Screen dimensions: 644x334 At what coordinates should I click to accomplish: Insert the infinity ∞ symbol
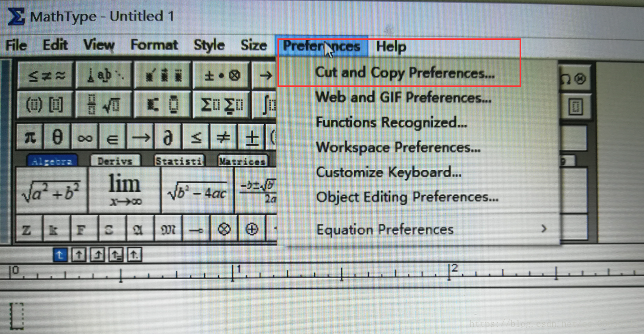coord(85,137)
